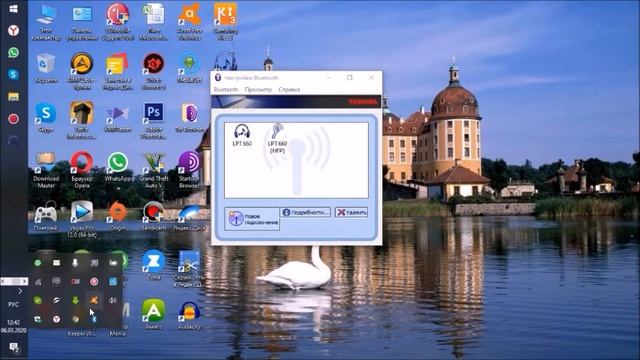Open the Recycle Bin (Корзина) icon
Viewport: 640px width, 360px height.
[x=46, y=69]
